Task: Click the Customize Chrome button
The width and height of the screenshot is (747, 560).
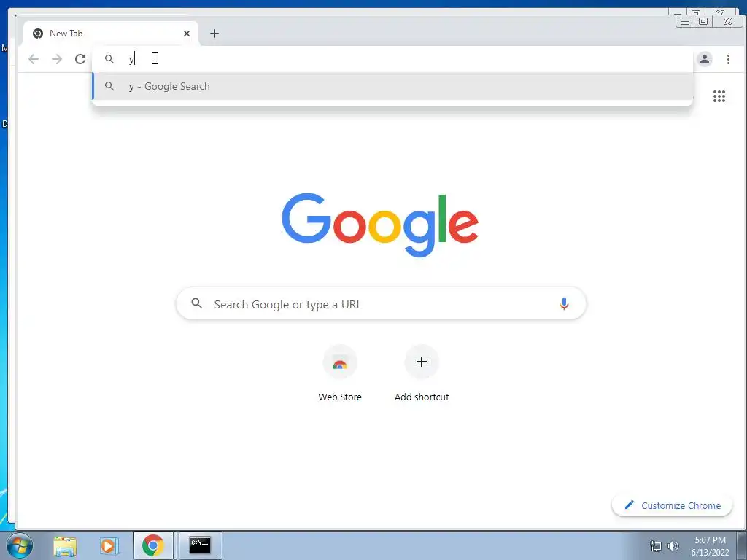Action: pyautogui.click(x=672, y=505)
